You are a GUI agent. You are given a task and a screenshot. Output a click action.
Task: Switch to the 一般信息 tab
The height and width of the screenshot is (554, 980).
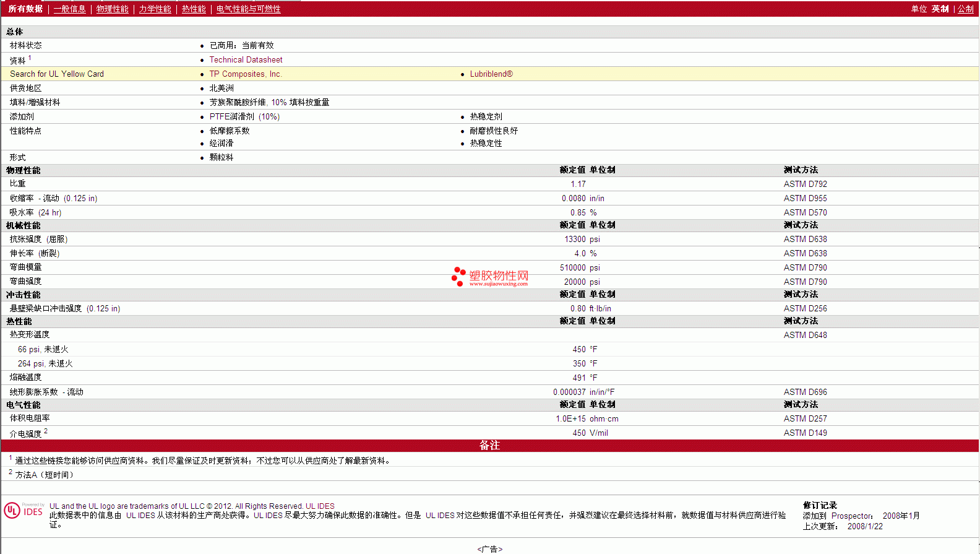[70, 9]
